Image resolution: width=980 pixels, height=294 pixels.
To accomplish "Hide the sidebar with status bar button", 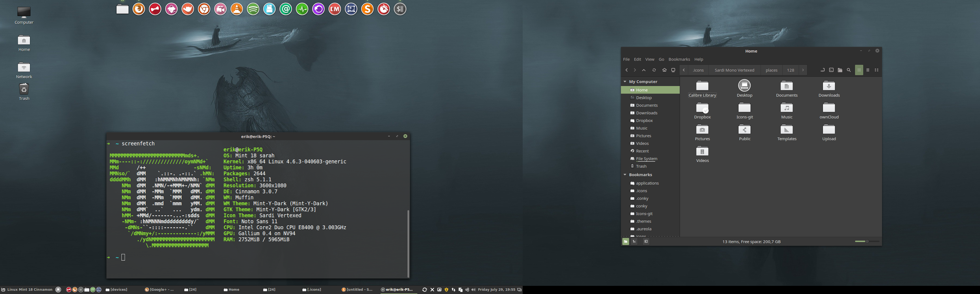I will tap(646, 241).
